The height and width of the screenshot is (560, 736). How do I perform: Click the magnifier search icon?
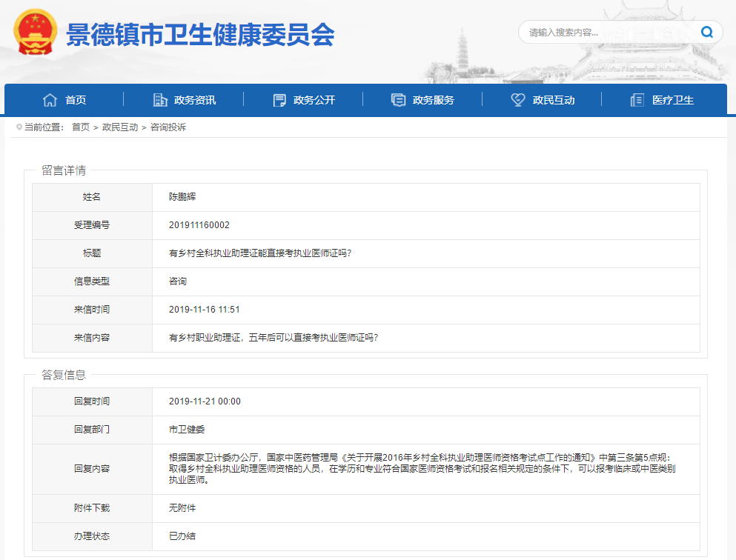(x=706, y=32)
